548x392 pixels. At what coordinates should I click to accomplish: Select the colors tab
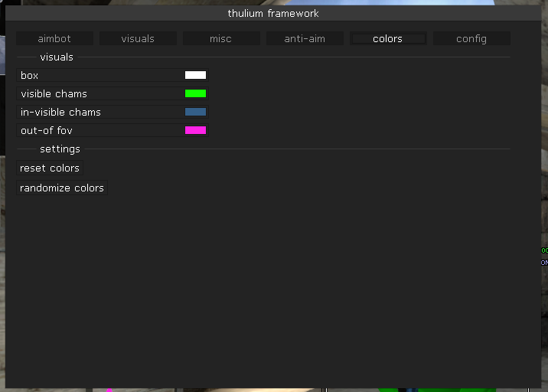pyautogui.click(x=388, y=38)
